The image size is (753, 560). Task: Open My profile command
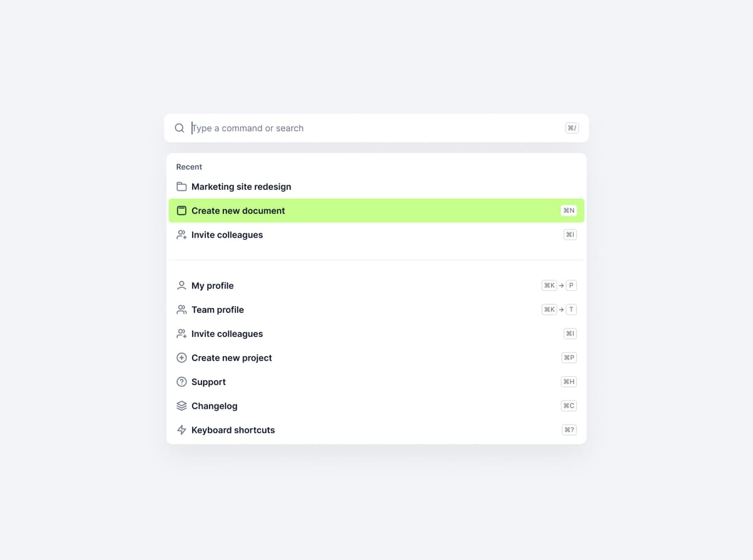coord(376,285)
